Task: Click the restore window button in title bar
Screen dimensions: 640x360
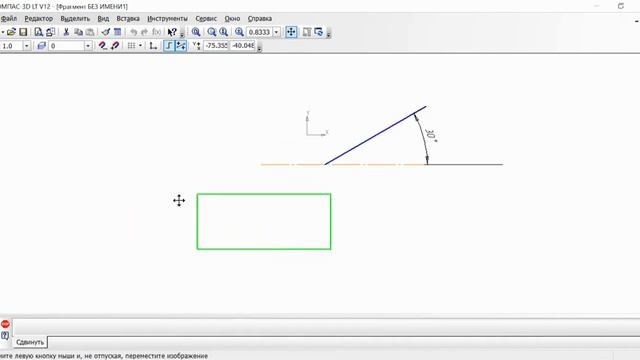Action: point(621,6)
